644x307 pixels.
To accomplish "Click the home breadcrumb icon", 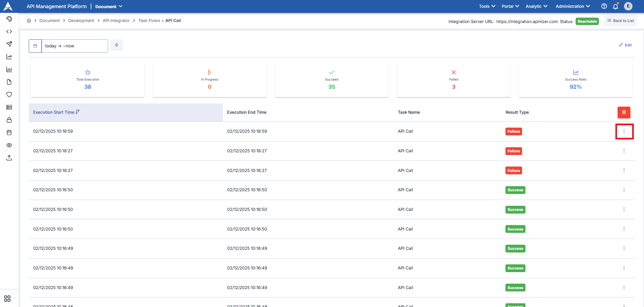I will pos(29,21).
